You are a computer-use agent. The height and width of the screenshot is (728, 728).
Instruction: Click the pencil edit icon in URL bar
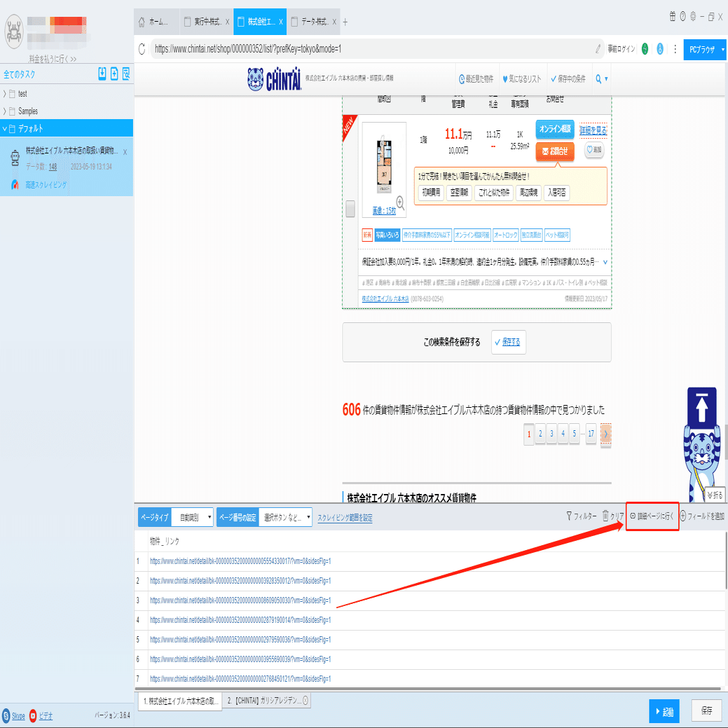tap(598, 49)
